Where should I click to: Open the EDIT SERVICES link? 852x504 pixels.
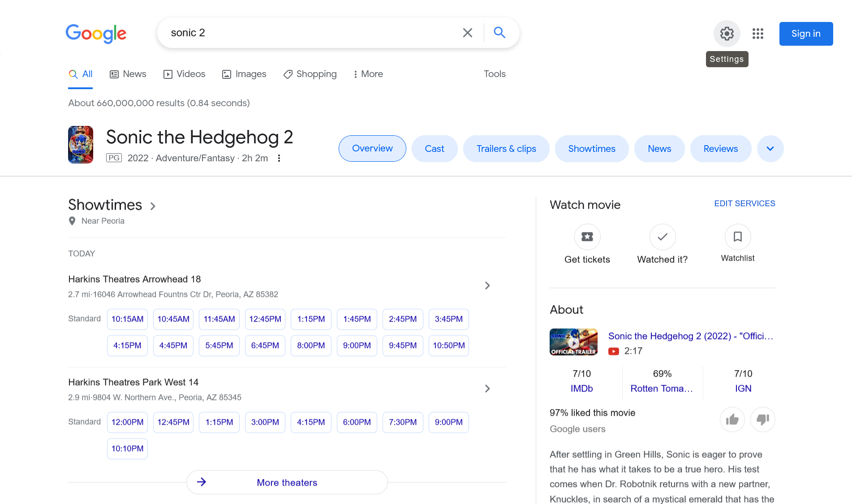tap(744, 203)
